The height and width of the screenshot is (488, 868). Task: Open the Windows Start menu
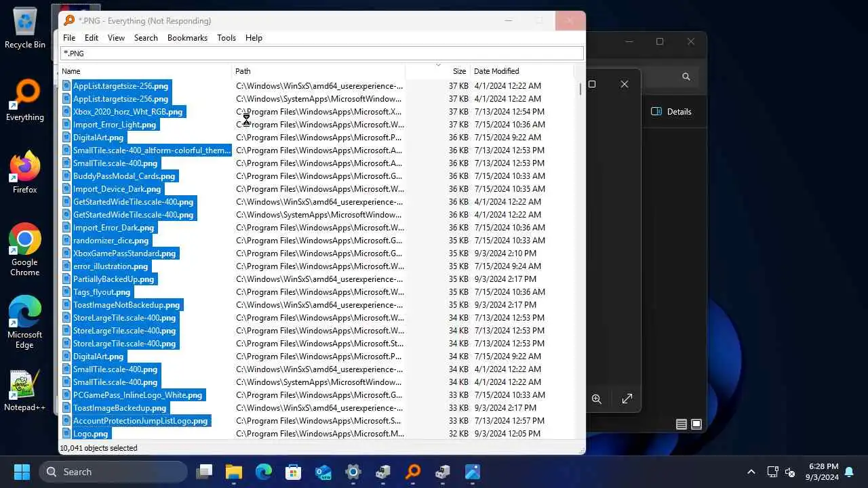pyautogui.click(x=22, y=472)
